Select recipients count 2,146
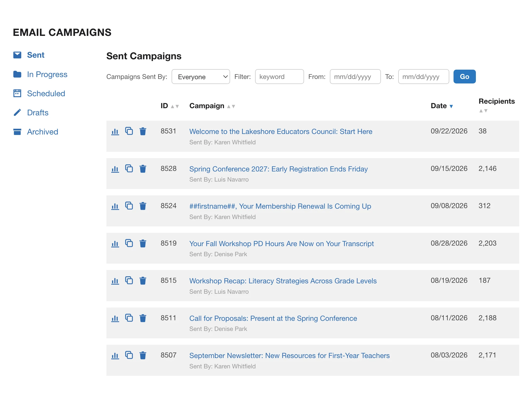 (487, 169)
